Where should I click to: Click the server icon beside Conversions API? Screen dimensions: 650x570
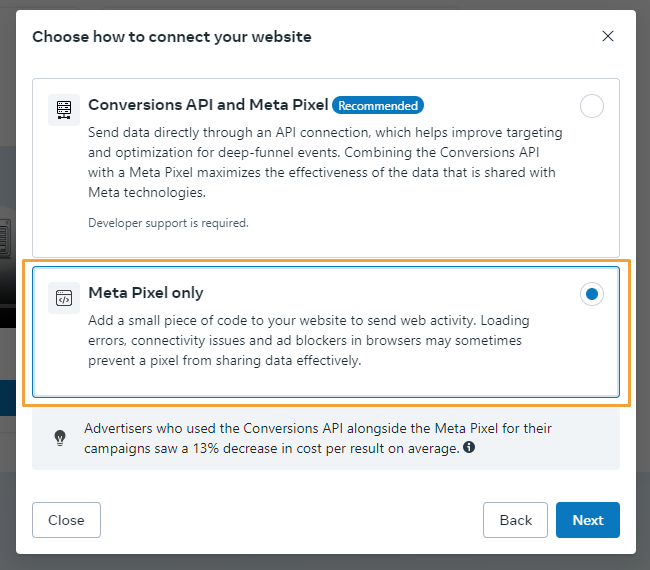point(64,110)
